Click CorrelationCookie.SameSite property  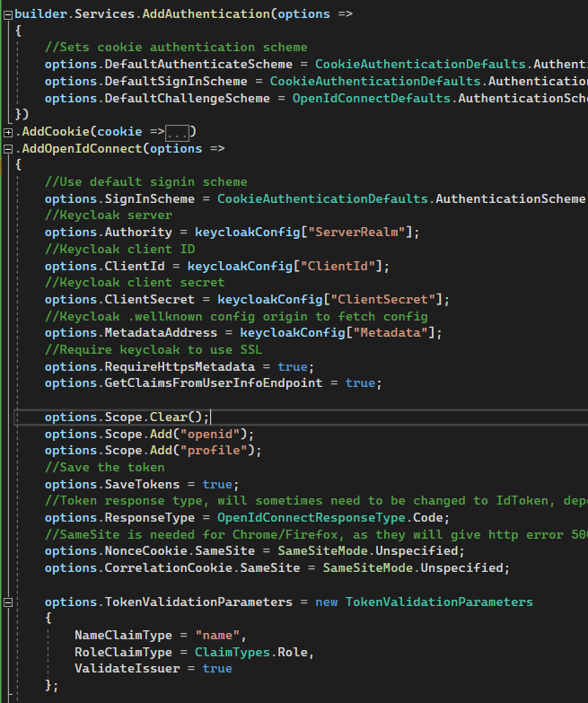coord(202,567)
